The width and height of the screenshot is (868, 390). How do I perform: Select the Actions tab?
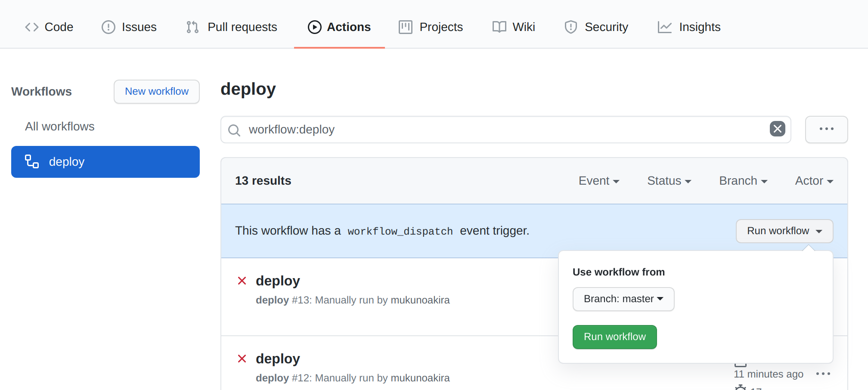(339, 27)
